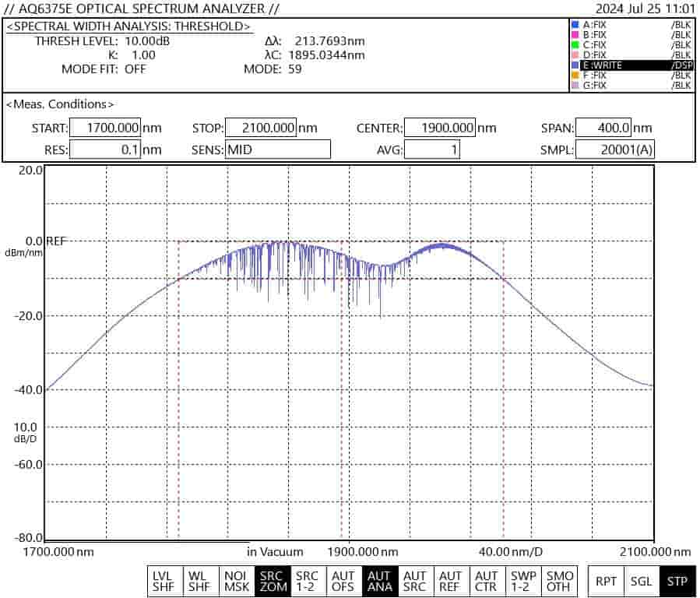Open the AVG averaging count field
The image size is (700, 598).
point(431,149)
